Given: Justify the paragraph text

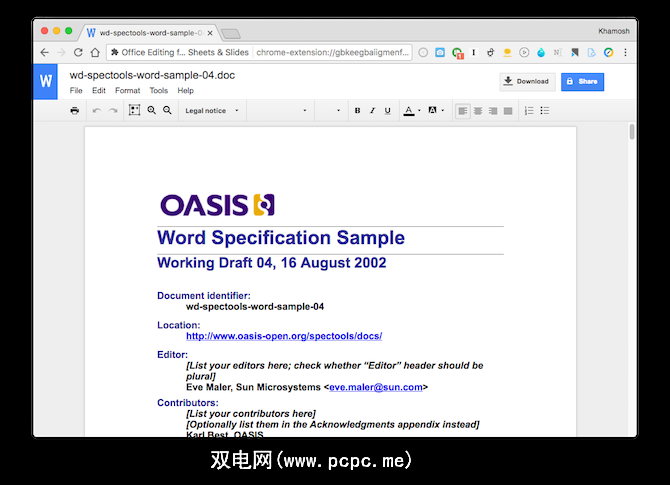Looking at the screenshot, I should [508, 111].
